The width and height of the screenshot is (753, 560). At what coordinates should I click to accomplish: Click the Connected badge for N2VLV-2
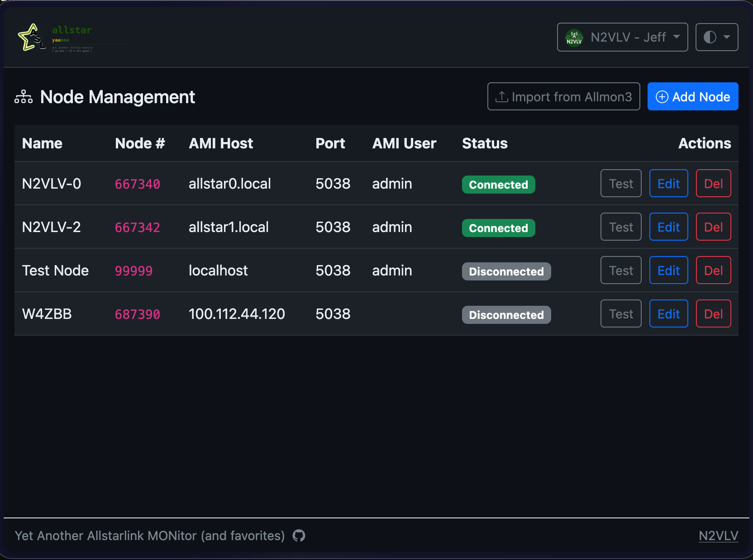[498, 228]
